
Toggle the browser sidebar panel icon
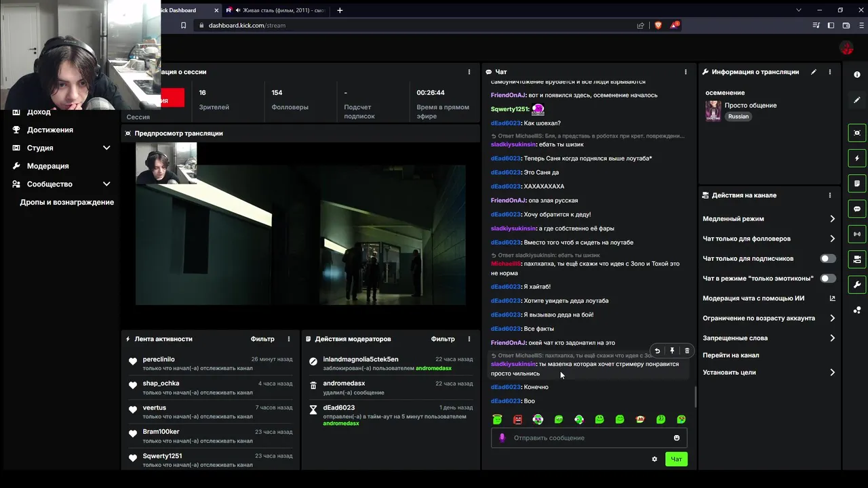(x=831, y=25)
